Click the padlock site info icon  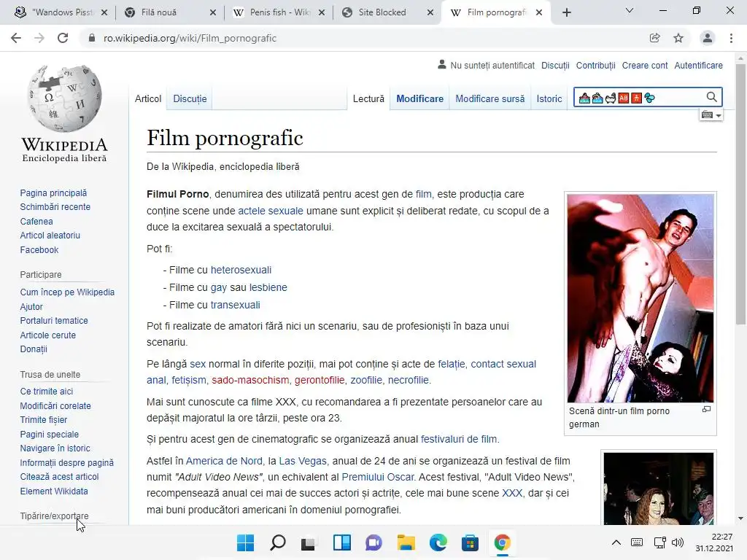click(x=92, y=38)
